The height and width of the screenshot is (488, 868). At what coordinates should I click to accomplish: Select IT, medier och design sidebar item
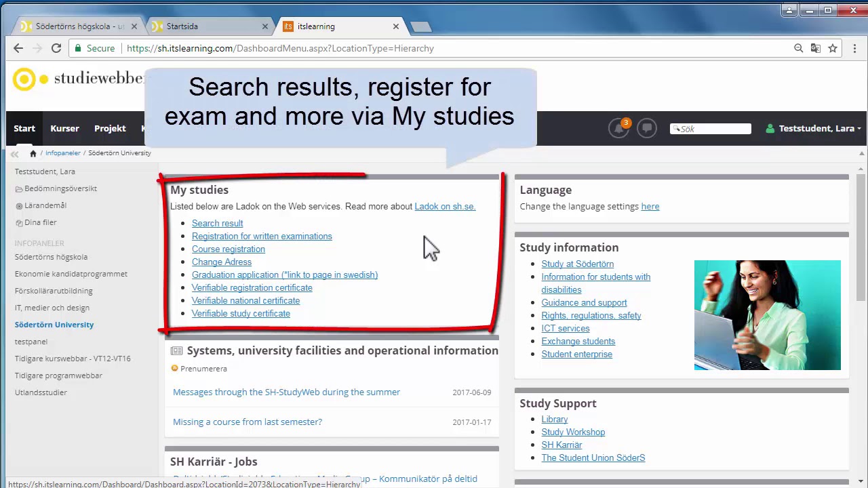[52, 308]
